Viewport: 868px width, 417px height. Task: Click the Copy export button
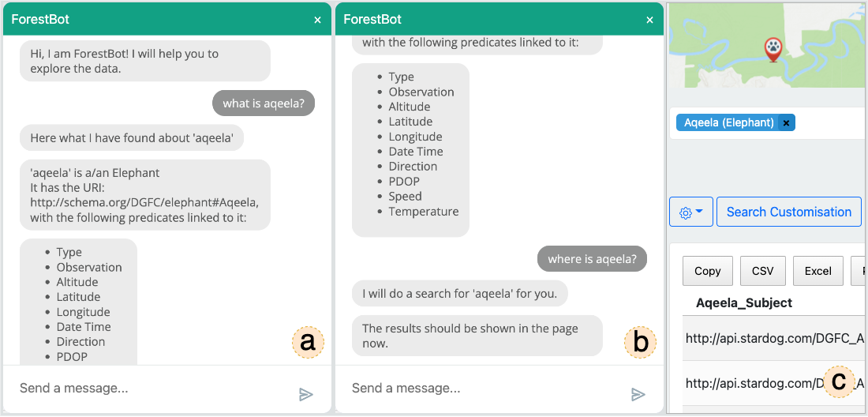708,271
